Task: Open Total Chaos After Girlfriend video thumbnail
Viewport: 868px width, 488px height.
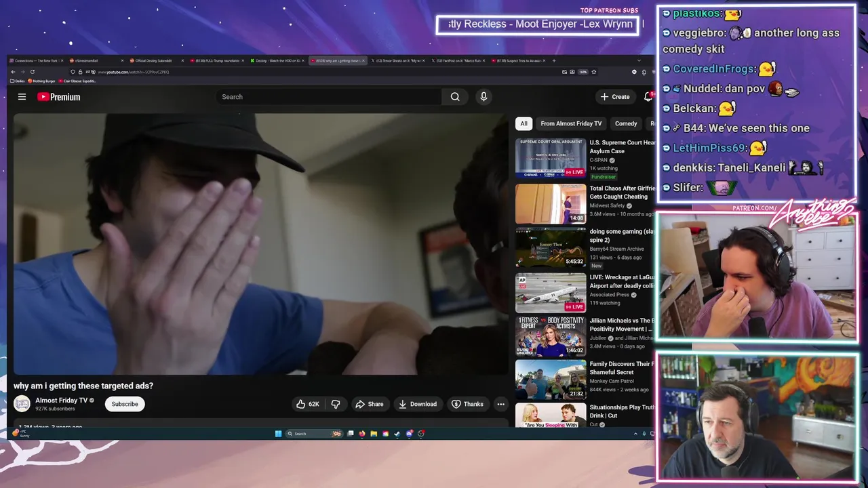Action: coord(551,203)
